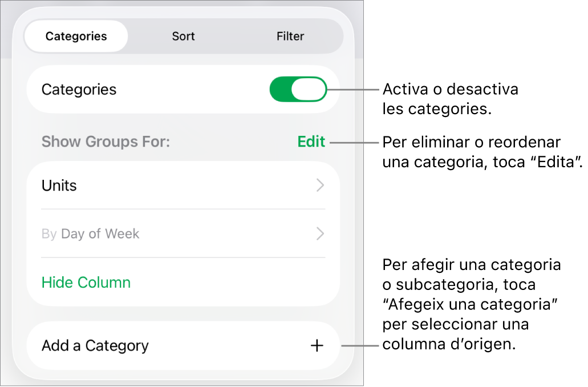Click the chevron on the Units row

319,185
